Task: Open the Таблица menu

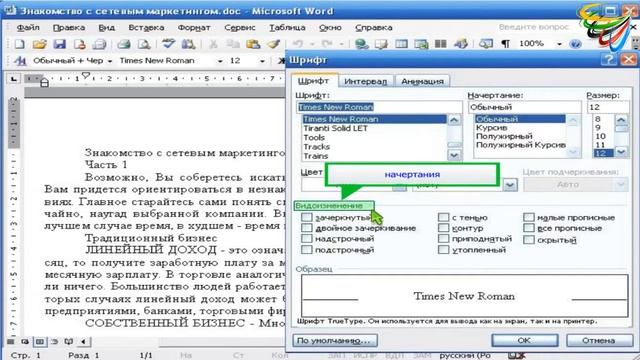Action: point(287,28)
